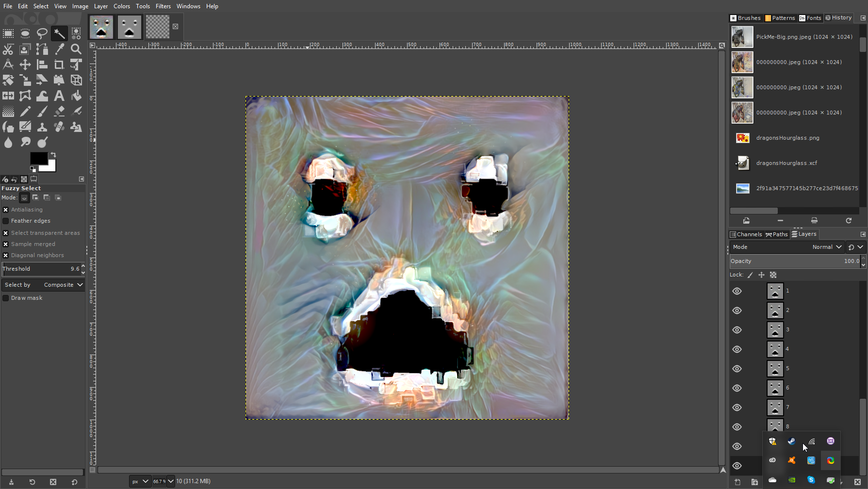Select the Bucket Fill tool
Viewport: 868px width, 489px height.
76,96
